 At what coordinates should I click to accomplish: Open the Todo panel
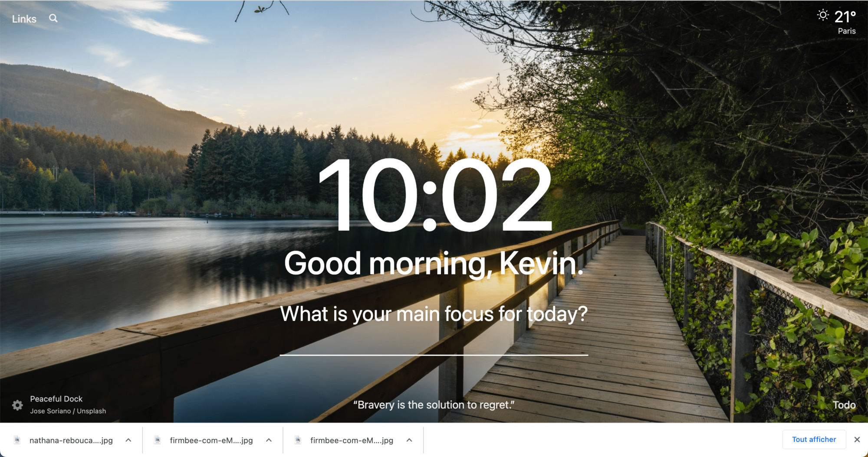(844, 405)
